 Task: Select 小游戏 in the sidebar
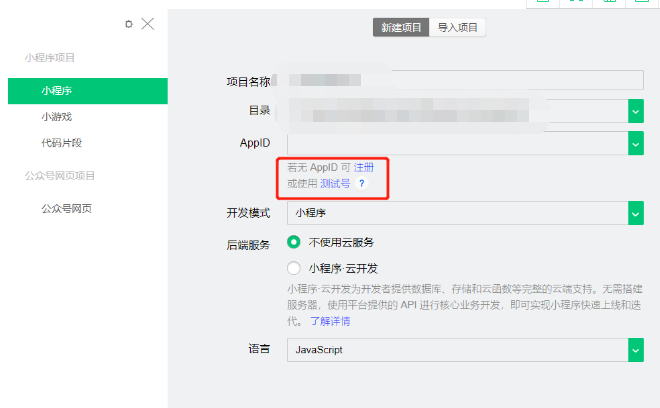[x=57, y=117]
